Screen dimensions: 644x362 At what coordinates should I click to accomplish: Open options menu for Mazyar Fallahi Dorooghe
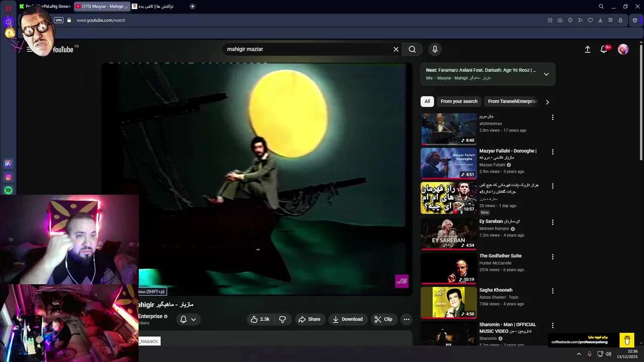[552, 152]
